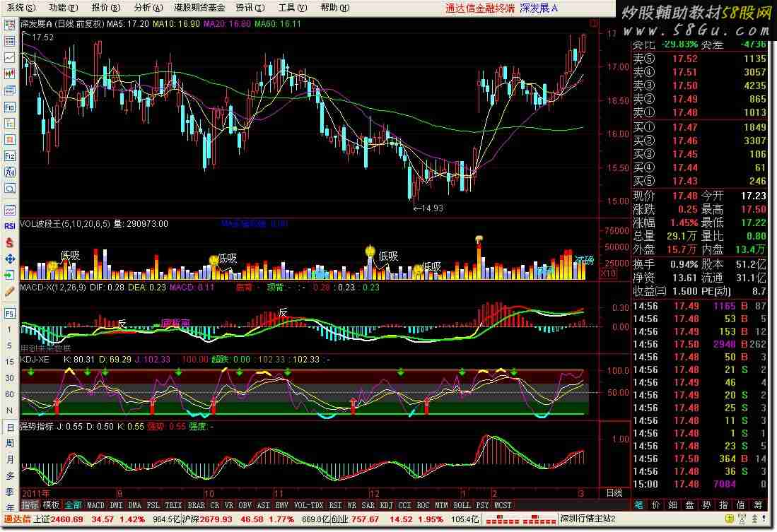Select the 模板 tab at bottom

pos(51,505)
